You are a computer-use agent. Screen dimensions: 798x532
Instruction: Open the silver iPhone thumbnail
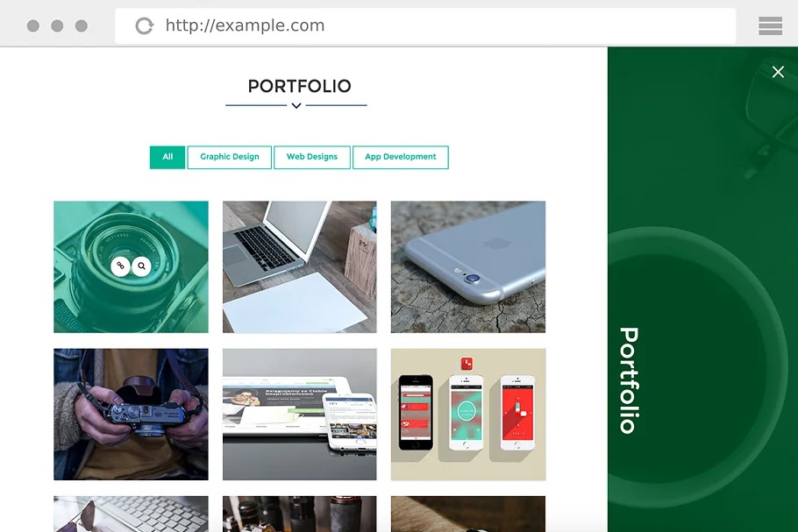coord(468,267)
